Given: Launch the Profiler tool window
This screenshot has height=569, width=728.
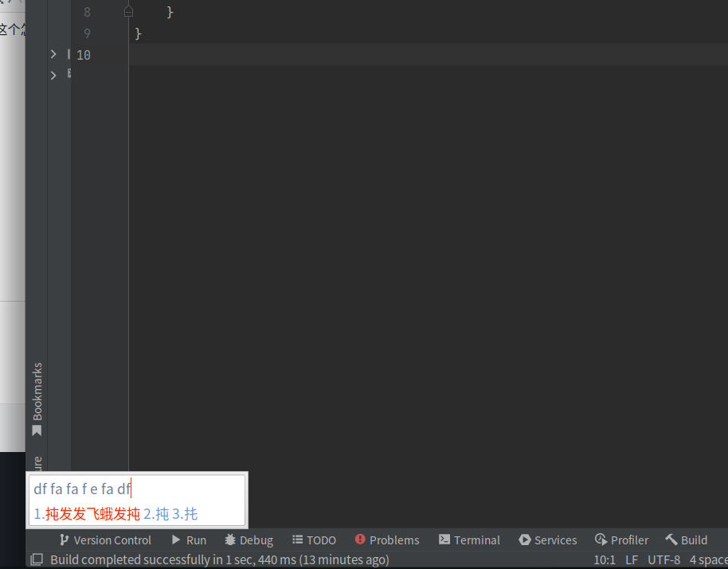Looking at the screenshot, I should (x=621, y=540).
